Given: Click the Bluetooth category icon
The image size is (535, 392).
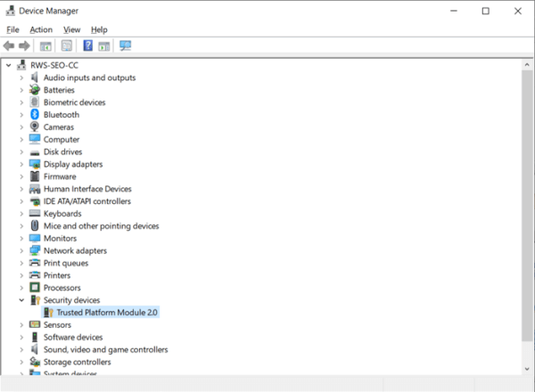Looking at the screenshot, I should [35, 115].
